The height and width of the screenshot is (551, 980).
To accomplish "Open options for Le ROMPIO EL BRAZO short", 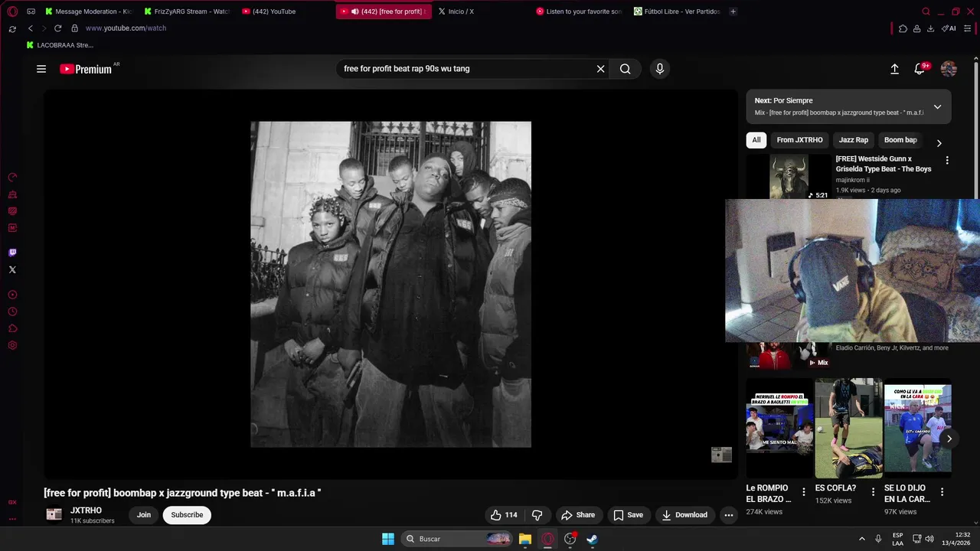I will coord(804,492).
